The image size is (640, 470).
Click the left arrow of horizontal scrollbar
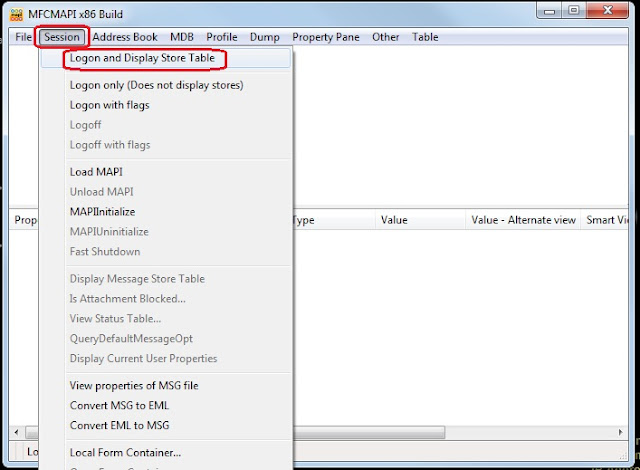[16, 432]
